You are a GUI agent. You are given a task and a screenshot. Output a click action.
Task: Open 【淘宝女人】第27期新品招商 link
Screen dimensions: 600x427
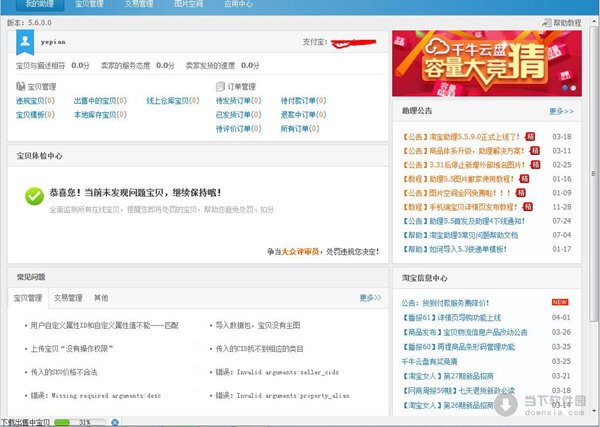[x=448, y=376]
